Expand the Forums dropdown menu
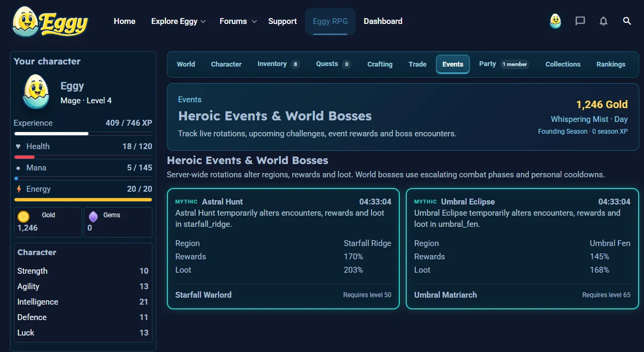Image resolution: width=644 pixels, height=352 pixels. pos(238,21)
